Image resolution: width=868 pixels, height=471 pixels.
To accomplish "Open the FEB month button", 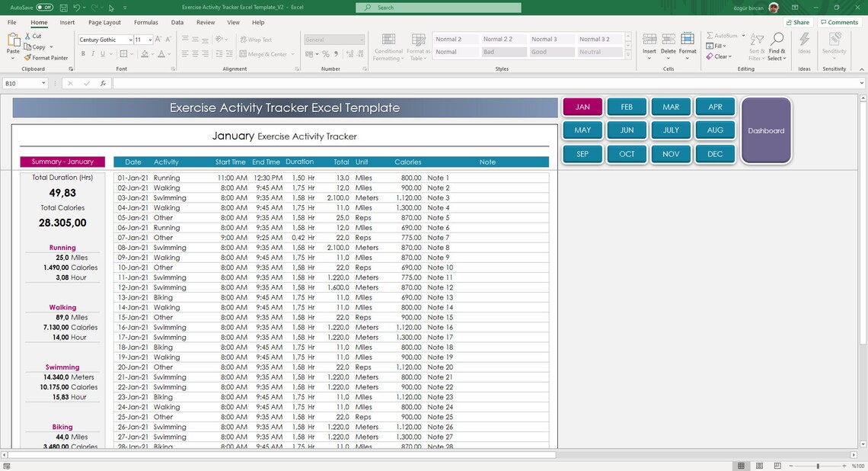I will pyautogui.click(x=627, y=107).
